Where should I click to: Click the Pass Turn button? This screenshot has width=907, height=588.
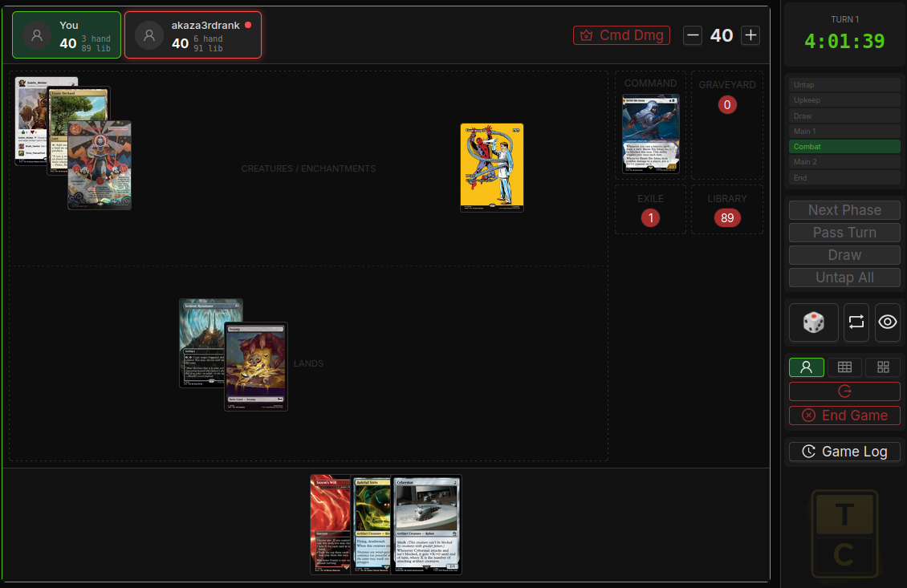point(844,233)
